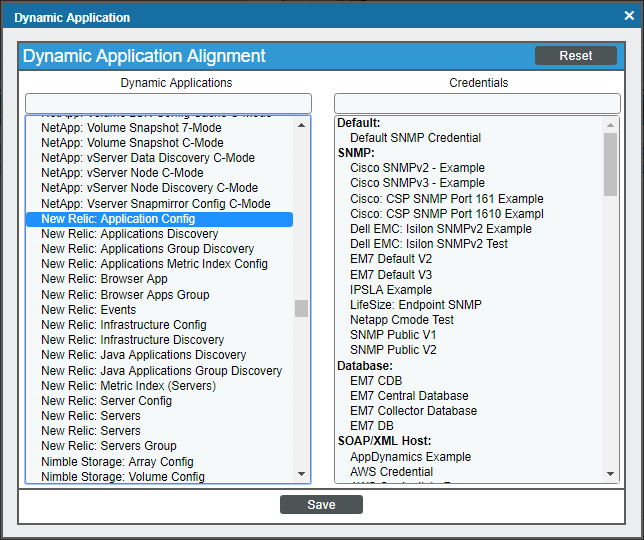
Task: Choose IPSLA Example credential
Action: 391,290
